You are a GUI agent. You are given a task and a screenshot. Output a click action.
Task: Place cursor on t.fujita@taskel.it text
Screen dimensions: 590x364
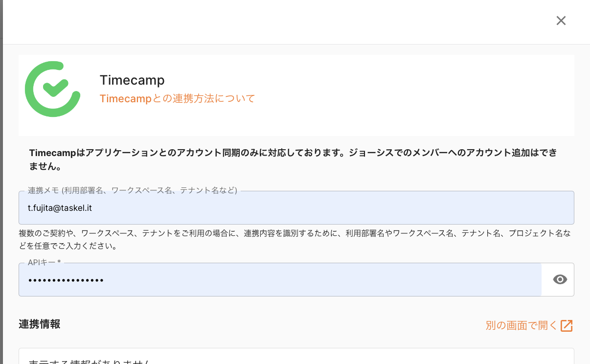click(x=60, y=208)
